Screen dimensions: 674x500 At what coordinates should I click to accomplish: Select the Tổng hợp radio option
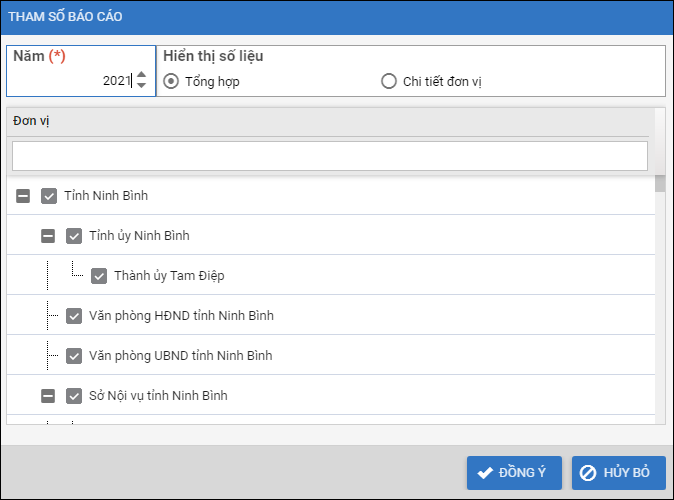pyautogui.click(x=171, y=81)
